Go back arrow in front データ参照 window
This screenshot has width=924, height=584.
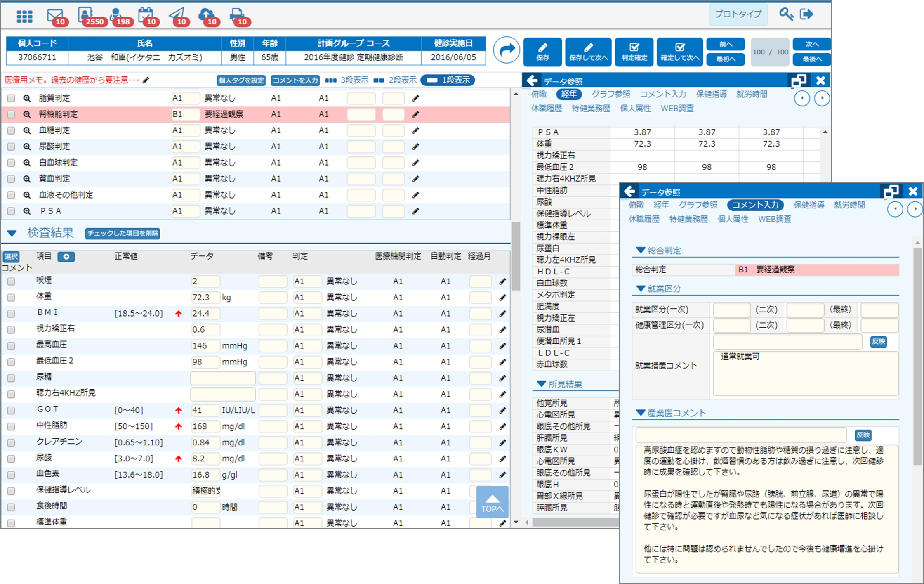point(630,192)
